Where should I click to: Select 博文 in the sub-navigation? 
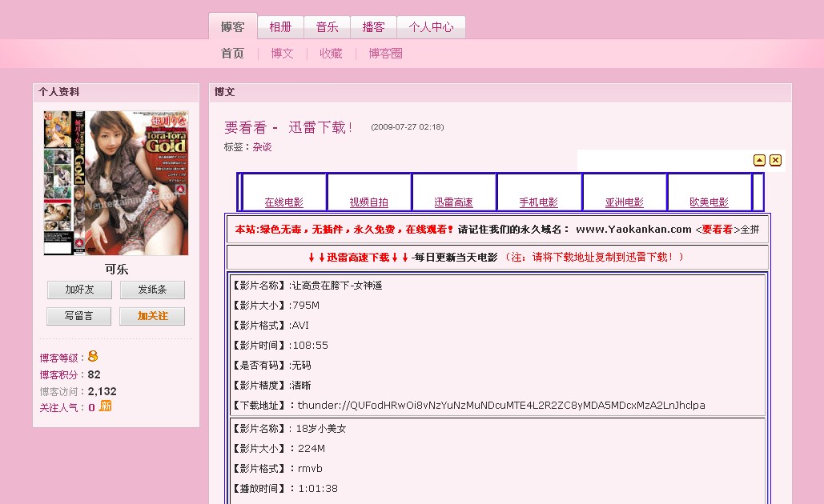(282, 54)
